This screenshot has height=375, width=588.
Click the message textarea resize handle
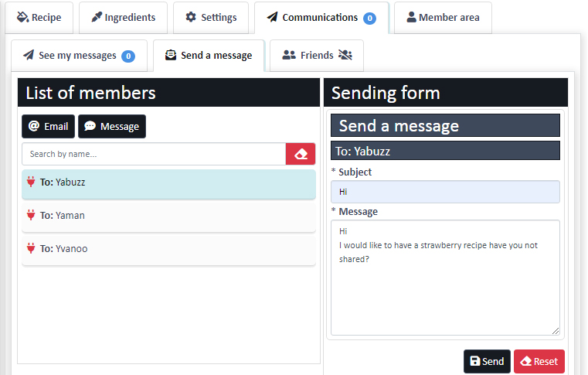point(556,331)
